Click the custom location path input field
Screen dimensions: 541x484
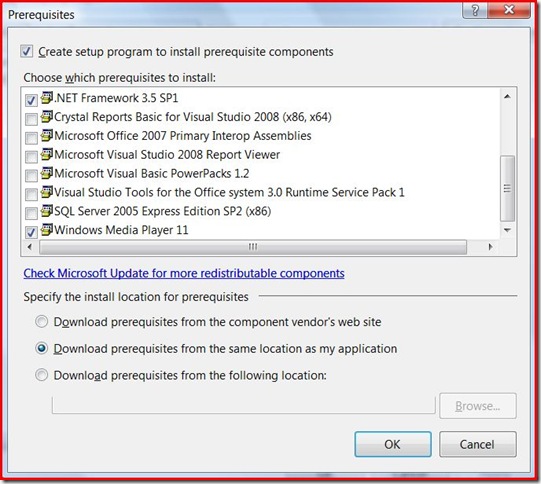pyautogui.click(x=244, y=405)
